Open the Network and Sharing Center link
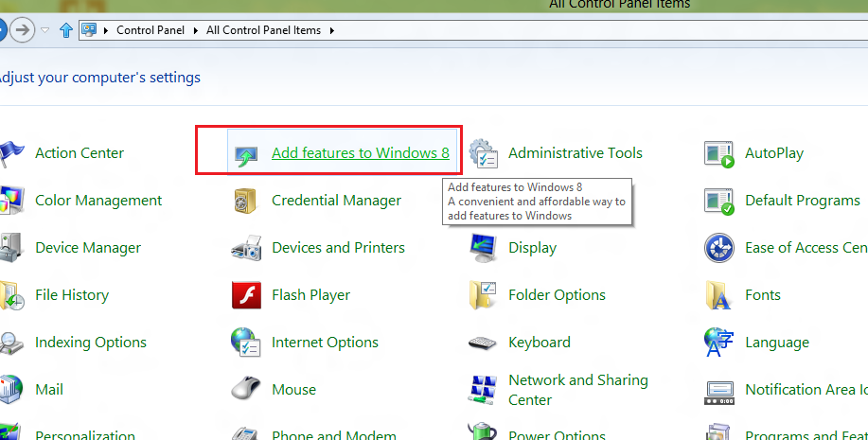This screenshot has width=868, height=440. click(578, 390)
